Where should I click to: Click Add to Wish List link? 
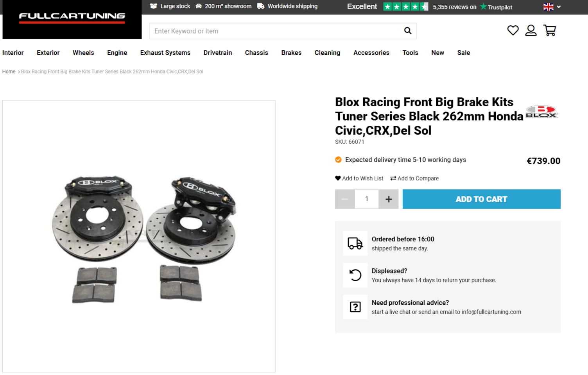[359, 179]
